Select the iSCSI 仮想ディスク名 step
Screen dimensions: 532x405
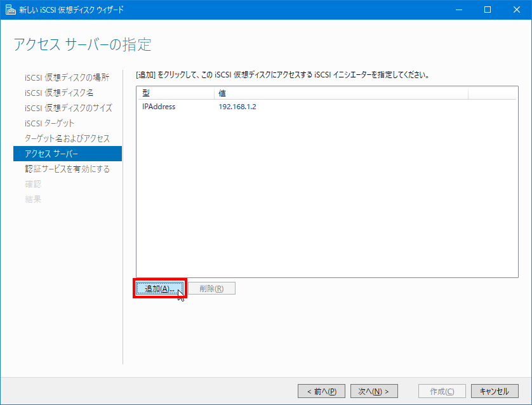pyautogui.click(x=62, y=92)
